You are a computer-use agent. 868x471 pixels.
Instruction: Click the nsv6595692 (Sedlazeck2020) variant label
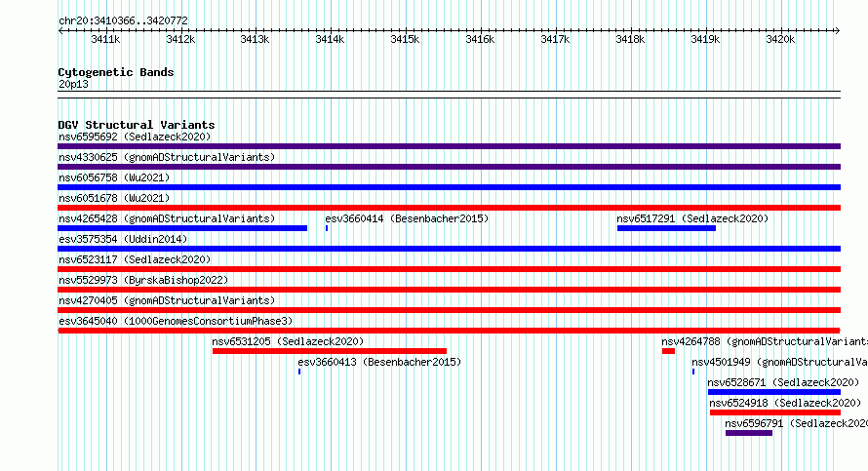[x=135, y=137]
